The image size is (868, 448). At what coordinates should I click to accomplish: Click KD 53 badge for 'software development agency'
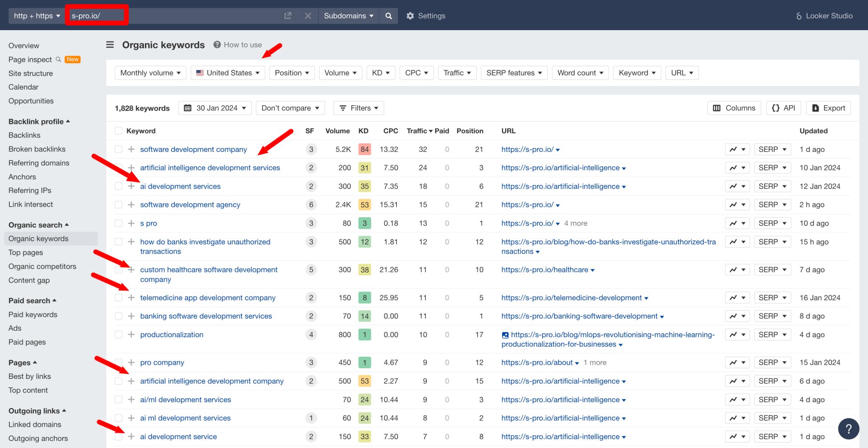pos(364,204)
